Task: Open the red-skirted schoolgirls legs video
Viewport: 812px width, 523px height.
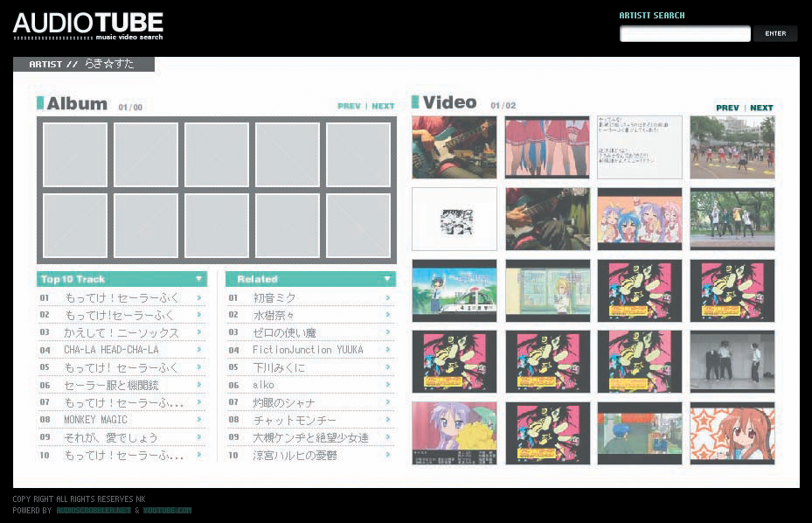Action: pyautogui.click(x=547, y=147)
